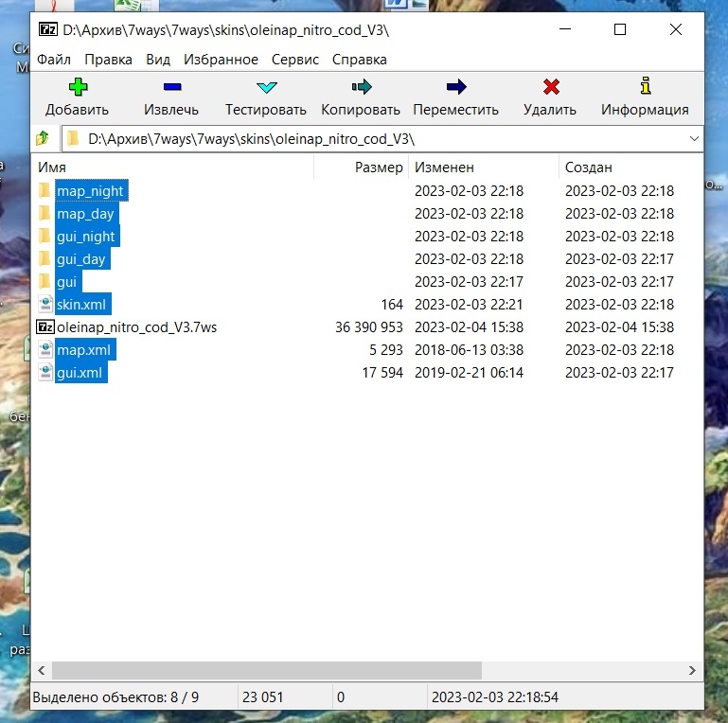Click the scrollbar right arrow
This screenshot has height=723, width=728.
pyautogui.click(x=694, y=670)
